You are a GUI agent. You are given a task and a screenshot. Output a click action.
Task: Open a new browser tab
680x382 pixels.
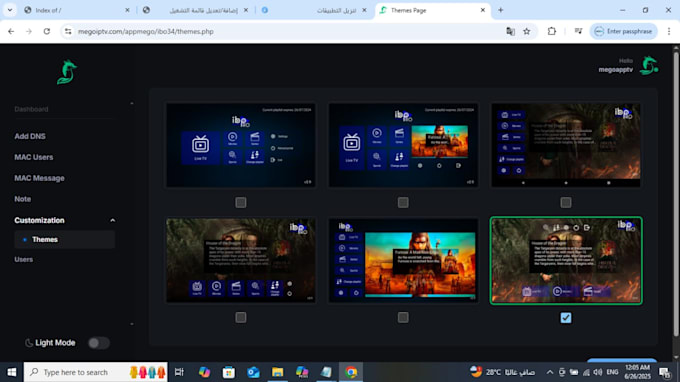(x=500, y=10)
